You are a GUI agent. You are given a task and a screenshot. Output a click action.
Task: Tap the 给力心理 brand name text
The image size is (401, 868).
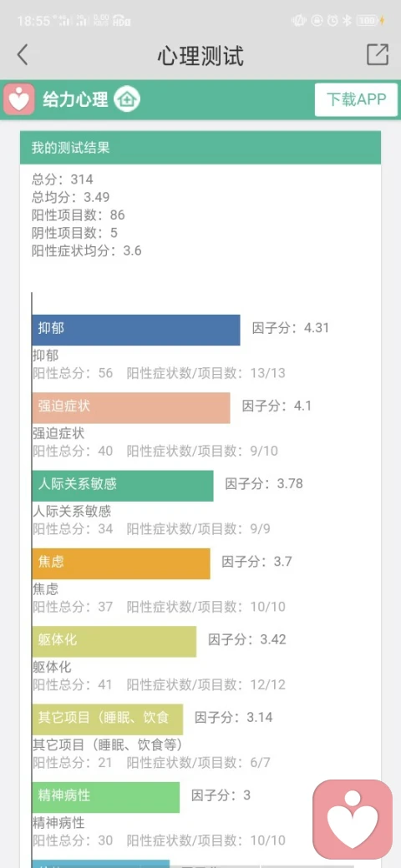coord(75,99)
